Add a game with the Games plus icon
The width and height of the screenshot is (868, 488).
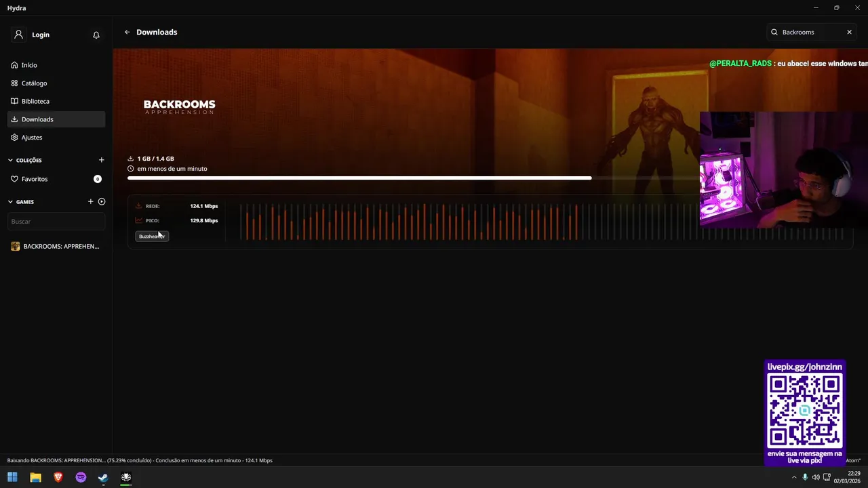tap(91, 201)
